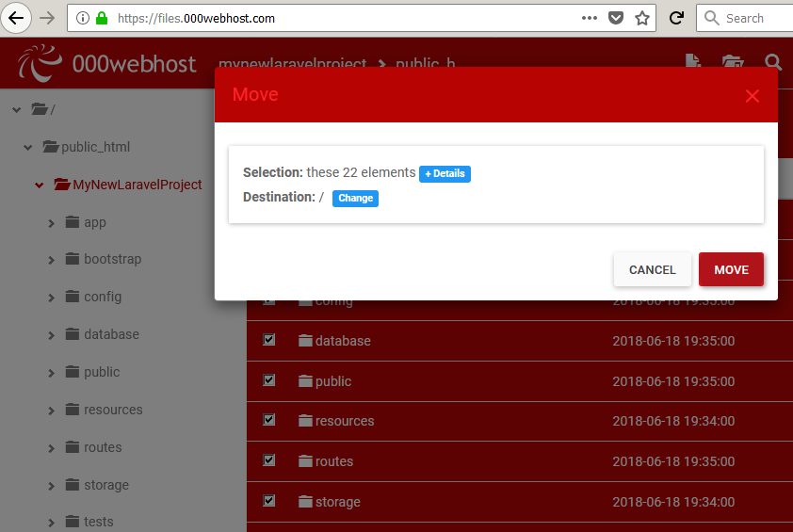
Task: Uncheck the resources row checkbox
Action: (x=269, y=419)
